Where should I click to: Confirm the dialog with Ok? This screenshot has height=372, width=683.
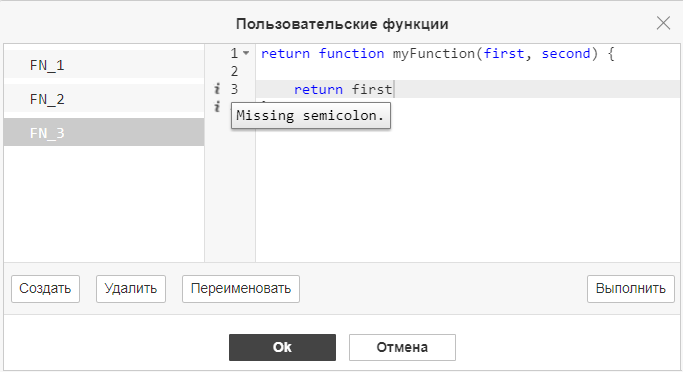pyautogui.click(x=282, y=347)
